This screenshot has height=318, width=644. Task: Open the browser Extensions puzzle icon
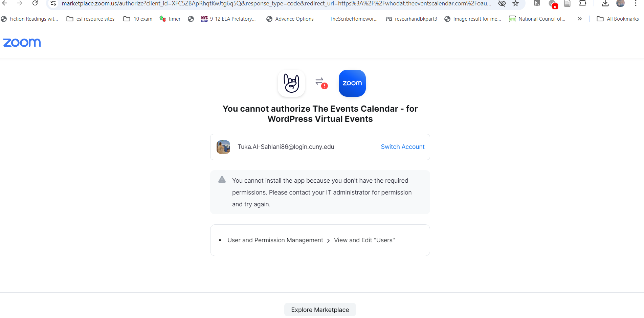click(x=582, y=3)
